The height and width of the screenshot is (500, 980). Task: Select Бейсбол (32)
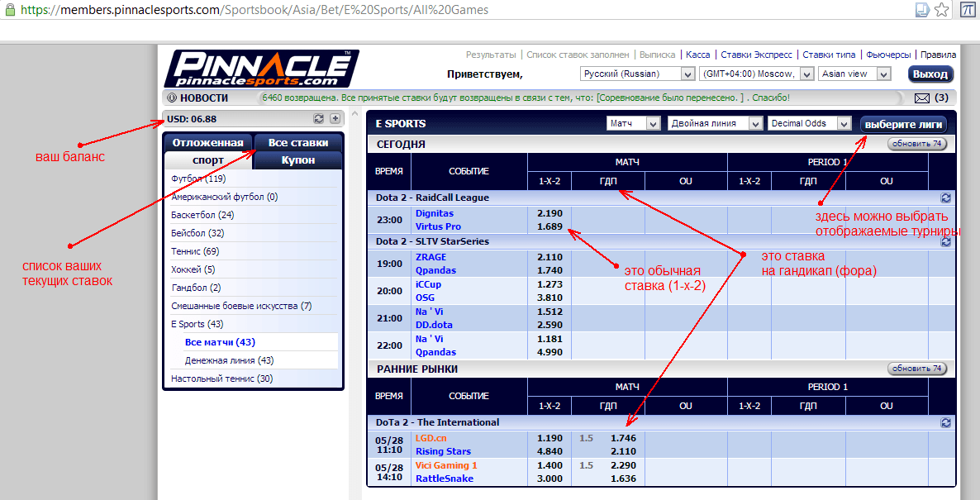(197, 233)
